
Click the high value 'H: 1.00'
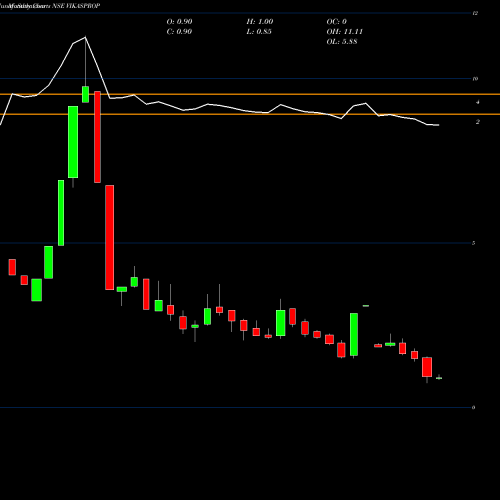[260, 22]
